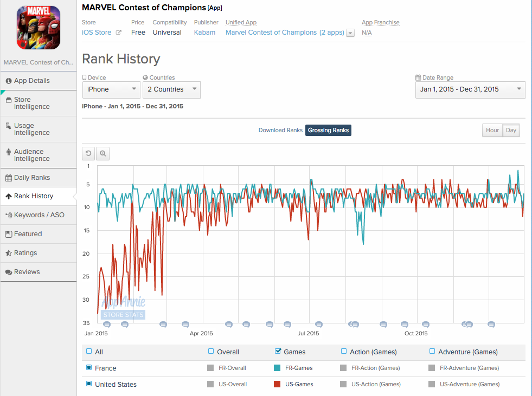Open the Date Range dropdown
Screen dimensions: 532x396
470,90
